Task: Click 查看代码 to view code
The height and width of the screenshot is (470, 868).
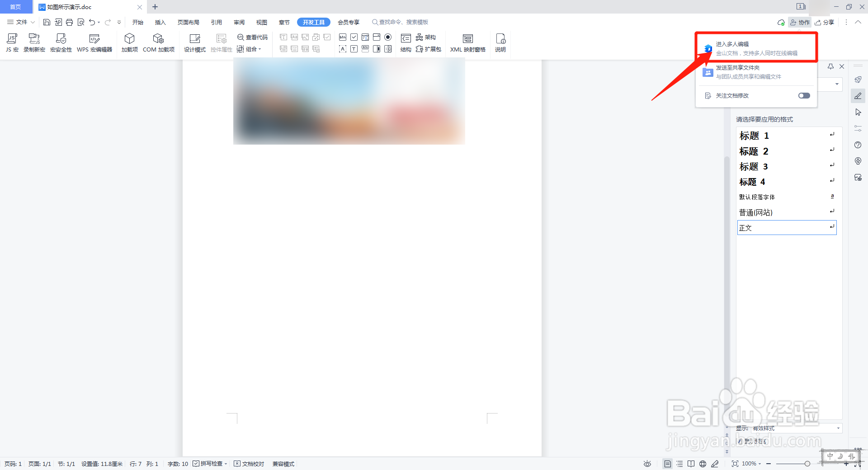Action: click(x=253, y=37)
